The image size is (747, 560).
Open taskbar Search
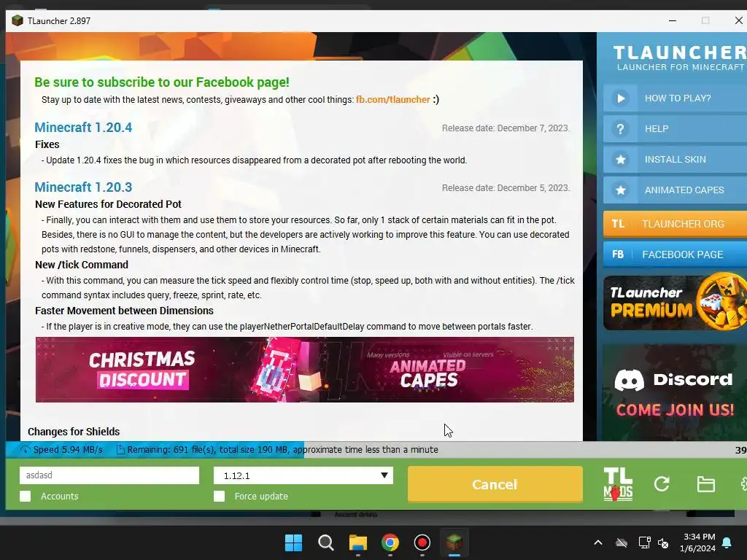point(326,542)
